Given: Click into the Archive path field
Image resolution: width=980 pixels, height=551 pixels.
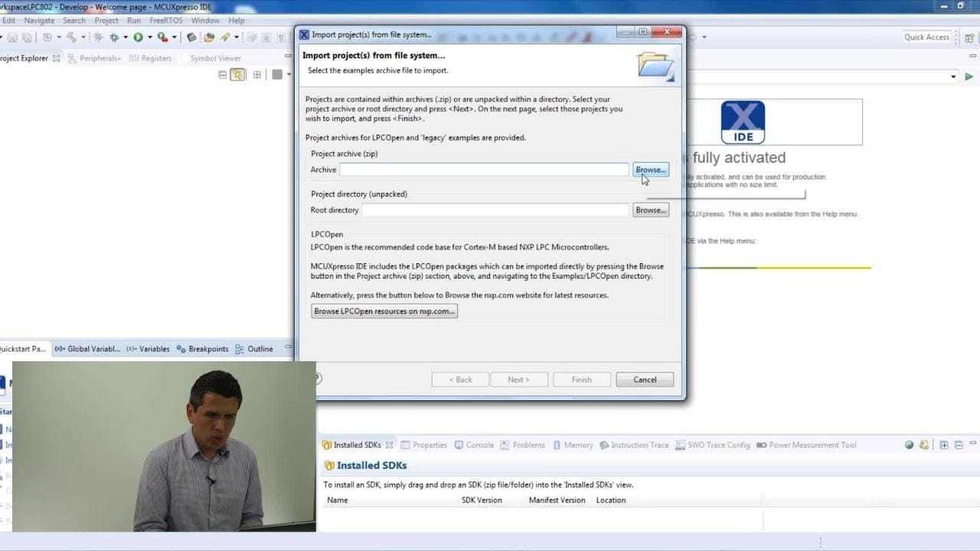Looking at the screenshot, I should click(x=484, y=170).
